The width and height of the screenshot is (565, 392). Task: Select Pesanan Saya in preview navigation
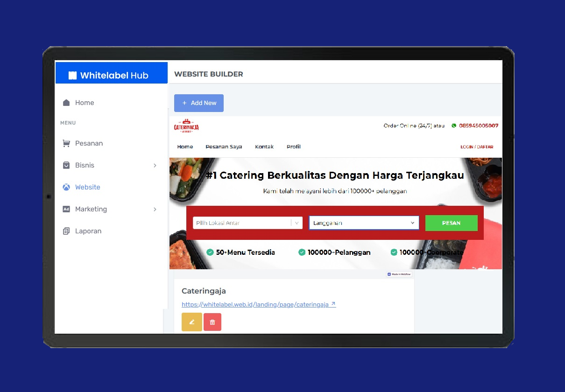click(x=224, y=147)
